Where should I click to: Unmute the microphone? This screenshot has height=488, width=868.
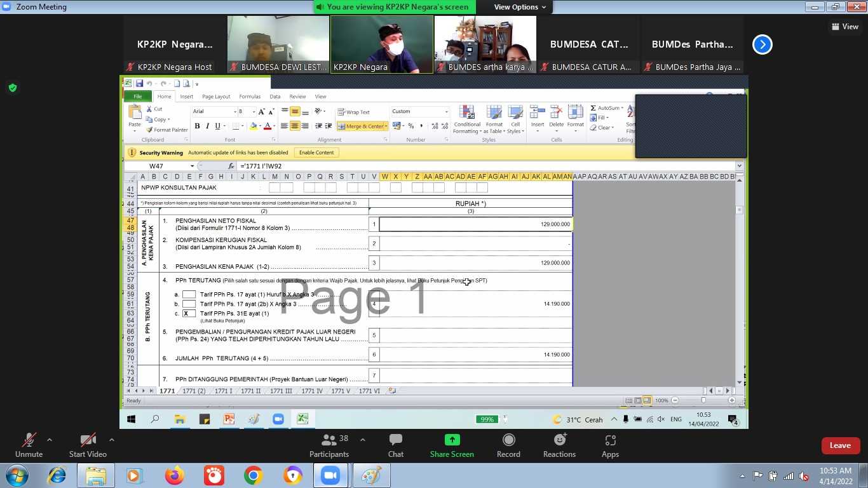29,440
